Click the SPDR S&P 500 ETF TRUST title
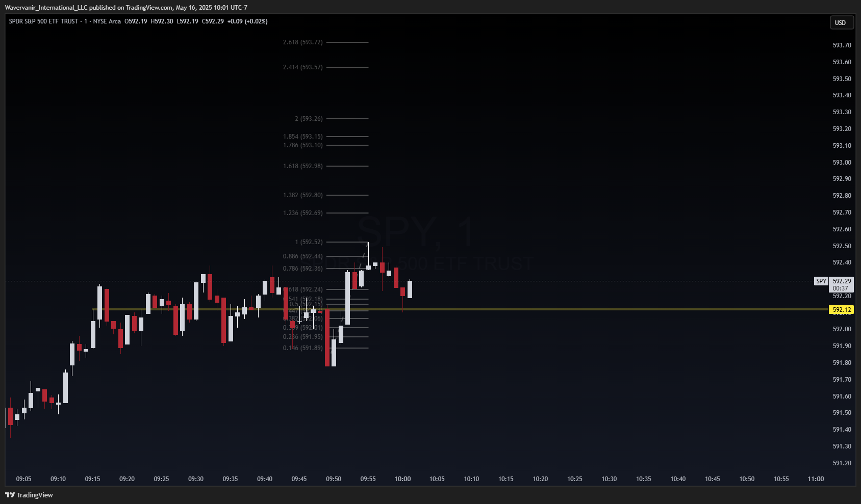 [x=44, y=21]
